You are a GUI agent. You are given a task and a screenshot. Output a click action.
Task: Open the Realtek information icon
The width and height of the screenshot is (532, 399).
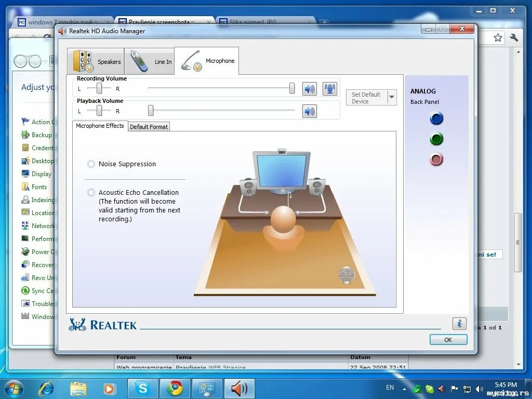coord(459,323)
